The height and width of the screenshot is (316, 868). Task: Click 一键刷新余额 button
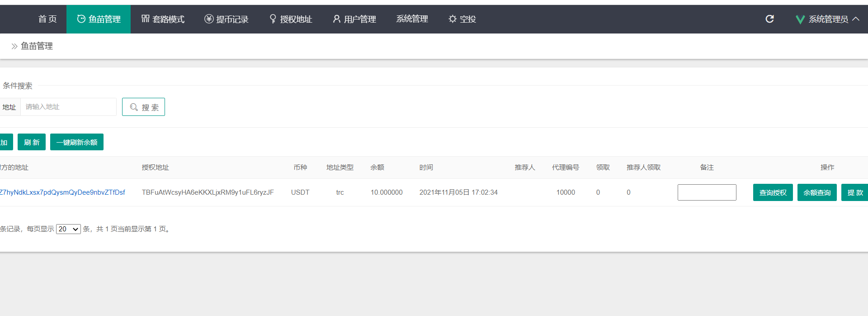click(x=77, y=142)
